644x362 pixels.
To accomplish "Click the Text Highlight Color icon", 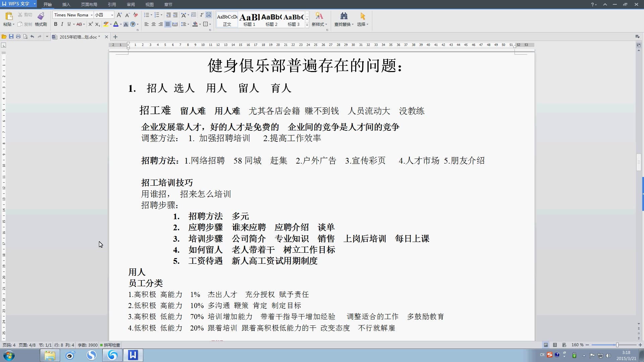I will [106, 24].
